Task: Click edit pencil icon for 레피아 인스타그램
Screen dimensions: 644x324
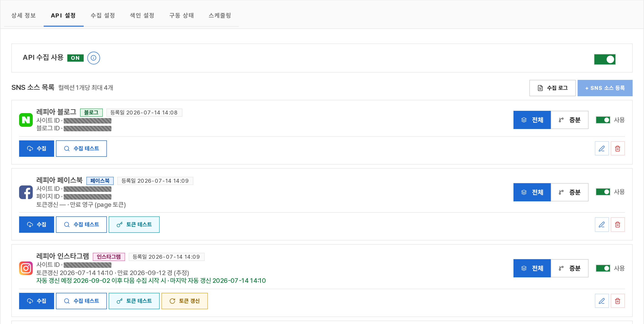Action: click(601, 301)
